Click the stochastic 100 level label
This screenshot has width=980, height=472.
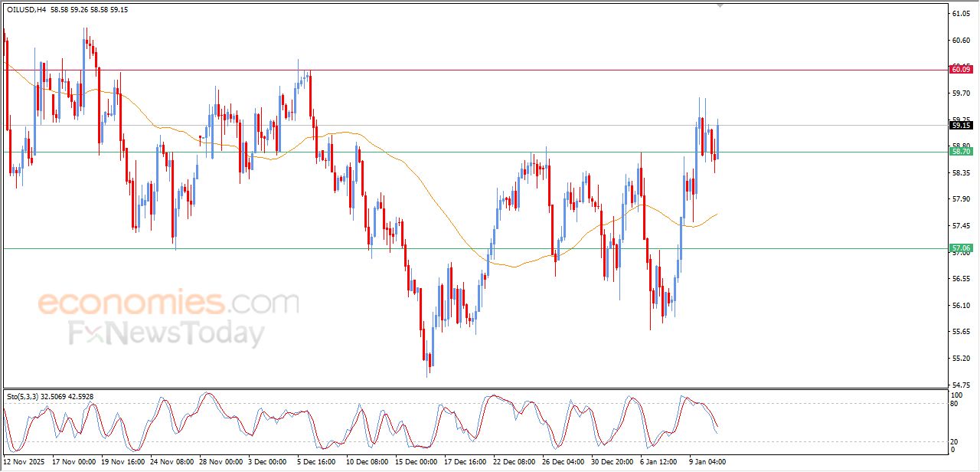pyautogui.click(x=956, y=395)
